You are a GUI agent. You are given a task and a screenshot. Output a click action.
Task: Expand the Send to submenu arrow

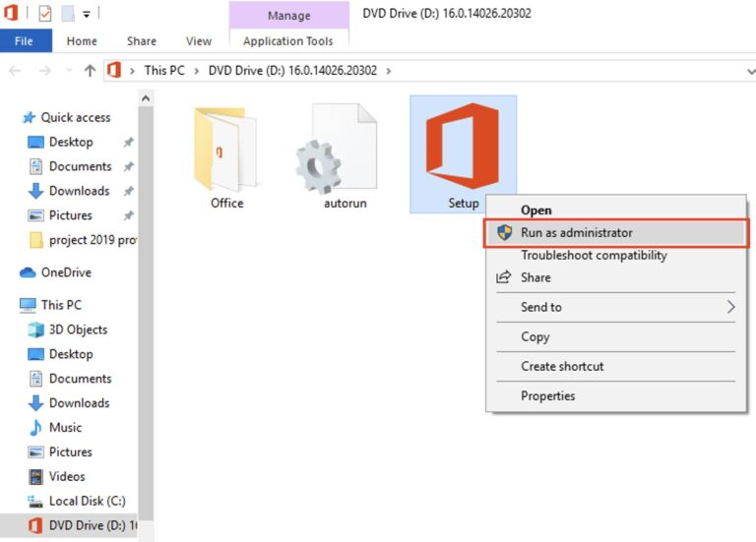(731, 307)
